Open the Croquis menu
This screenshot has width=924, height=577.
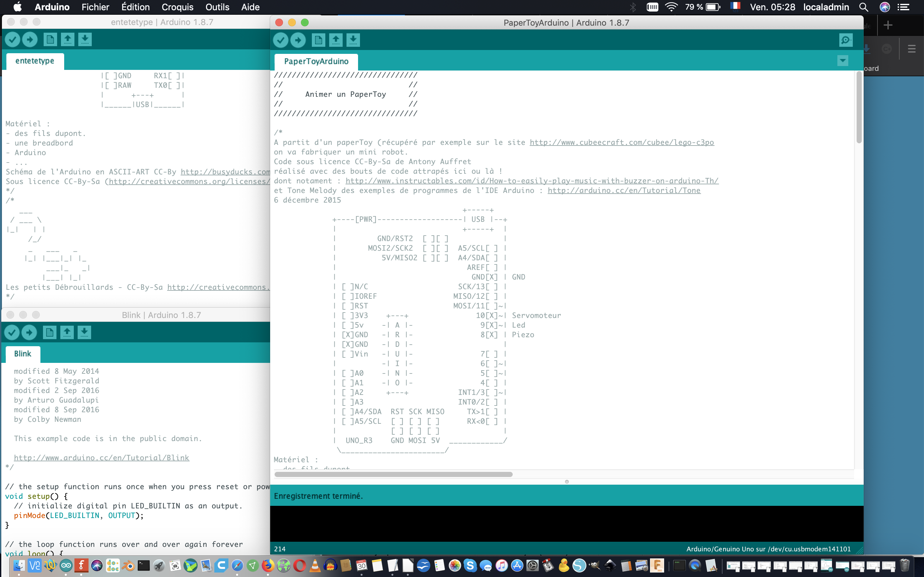click(x=177, y=7)
